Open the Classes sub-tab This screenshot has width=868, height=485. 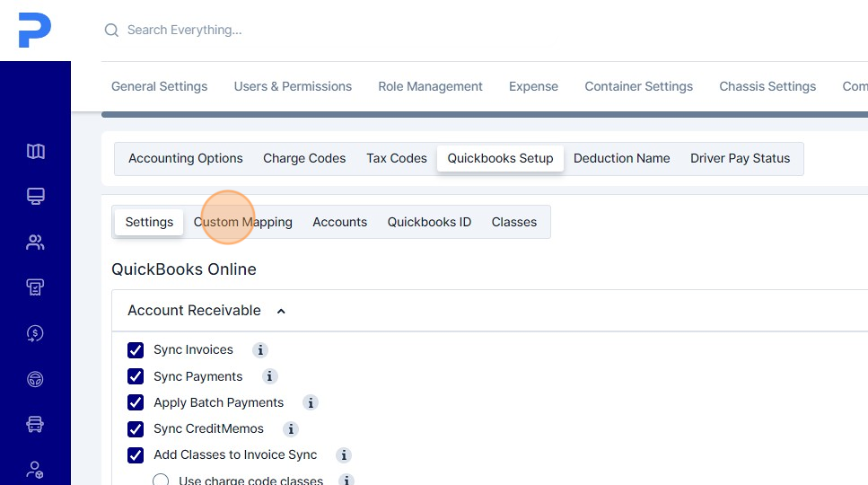[514, 222]
